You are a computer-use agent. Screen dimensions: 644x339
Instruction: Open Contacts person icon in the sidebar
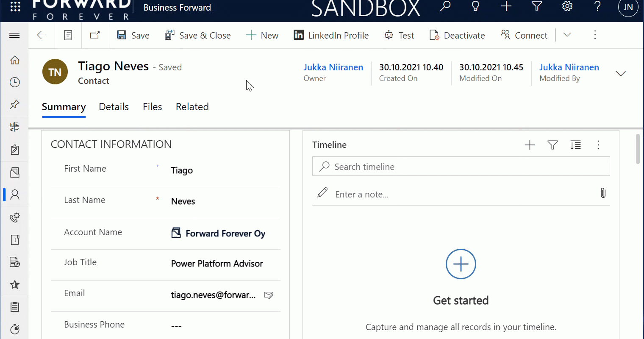15,195
